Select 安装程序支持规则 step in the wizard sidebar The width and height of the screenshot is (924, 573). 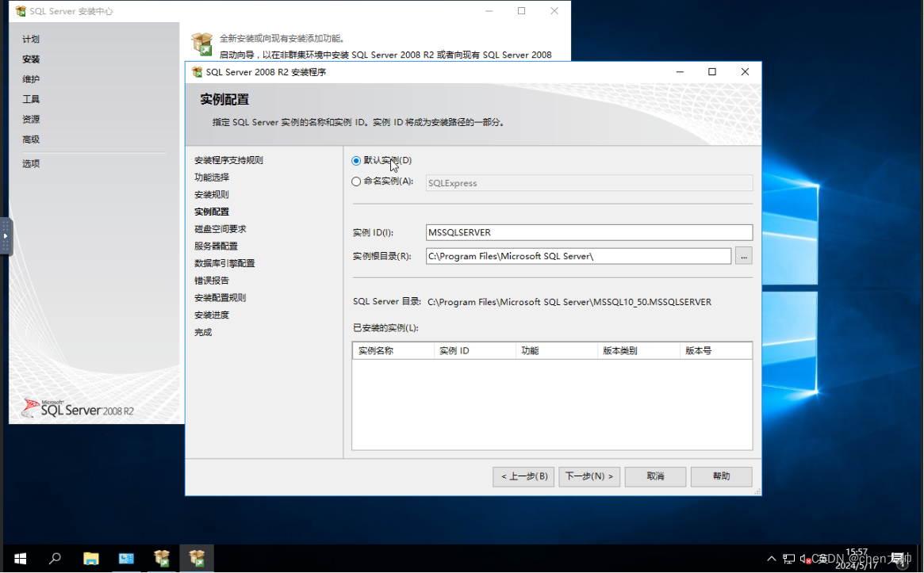click(228, 160)
